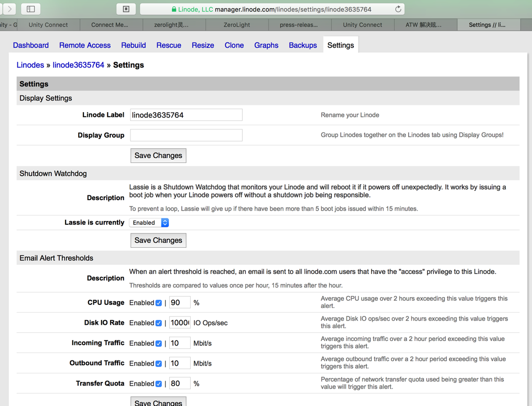Focus the empty Display Group field
The height and width of the screenshot is (406, 532).
point(186,135)
